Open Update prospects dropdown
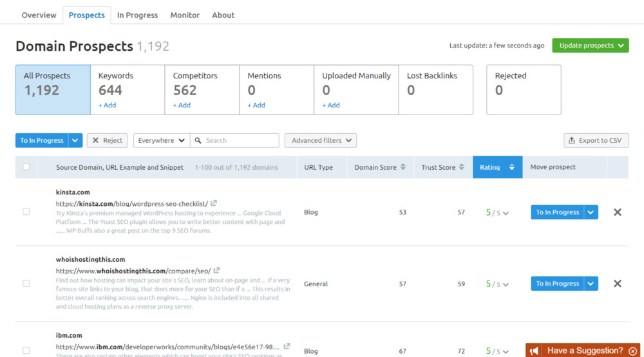This screenshot has width=644, height=357. point(590,46)
